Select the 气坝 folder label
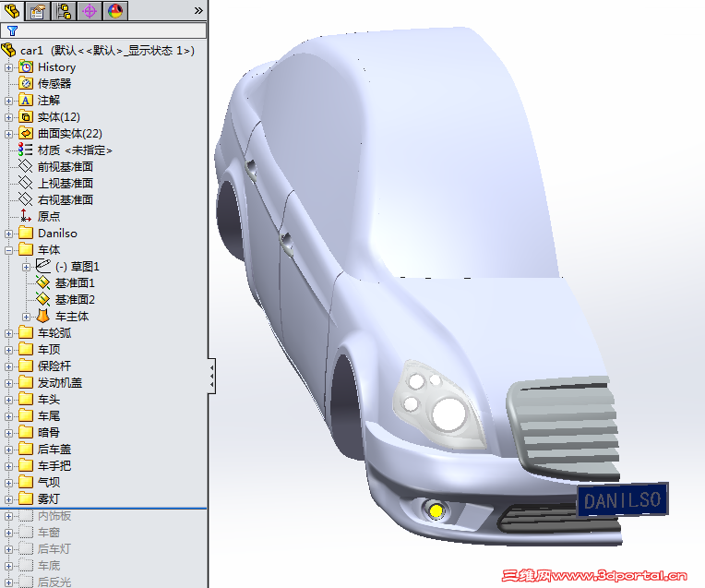The height and width of the screenshot is (588, 705). [49, 483]
